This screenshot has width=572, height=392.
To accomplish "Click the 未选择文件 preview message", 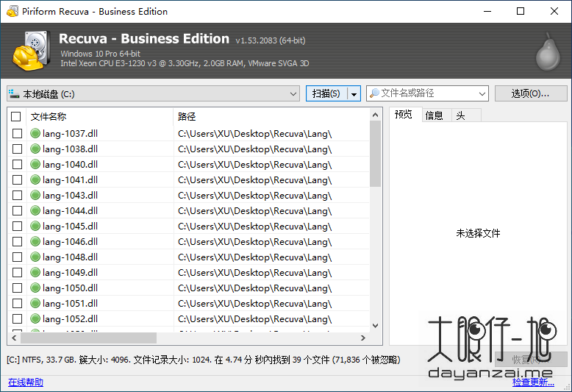I will [x=478, y=233].
